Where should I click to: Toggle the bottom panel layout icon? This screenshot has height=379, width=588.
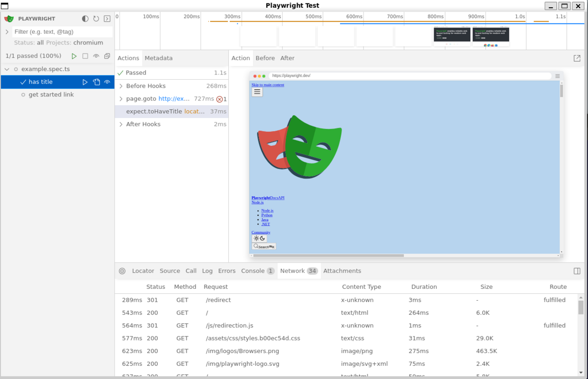[577, 271]
